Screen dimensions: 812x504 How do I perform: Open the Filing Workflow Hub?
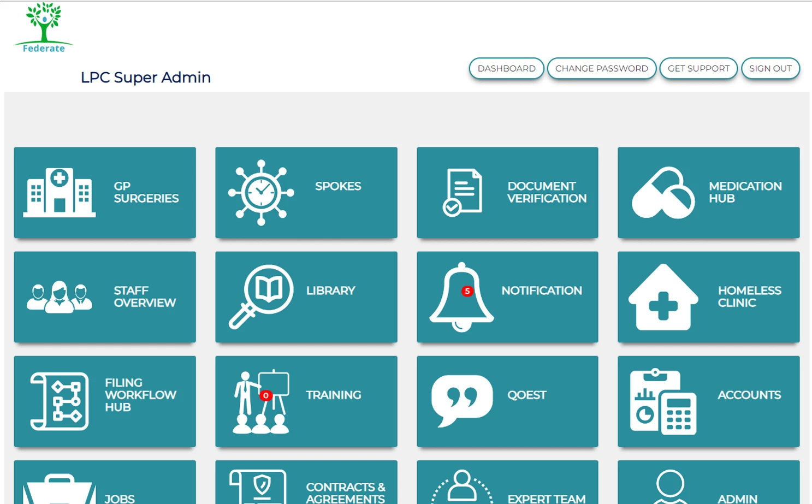tap(105, 401)
